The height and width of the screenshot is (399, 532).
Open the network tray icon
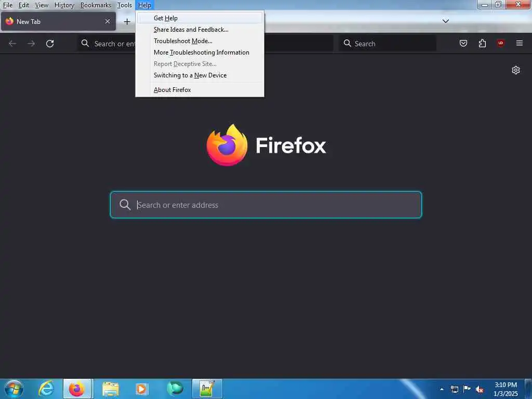tap(455, 389)
